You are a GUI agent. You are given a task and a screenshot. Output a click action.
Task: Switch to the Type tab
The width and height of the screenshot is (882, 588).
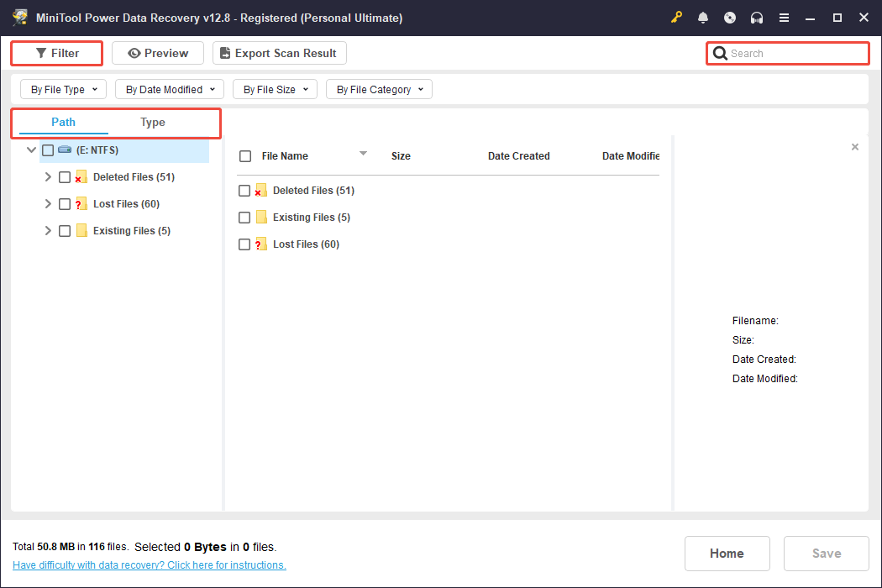pos(152,122)
